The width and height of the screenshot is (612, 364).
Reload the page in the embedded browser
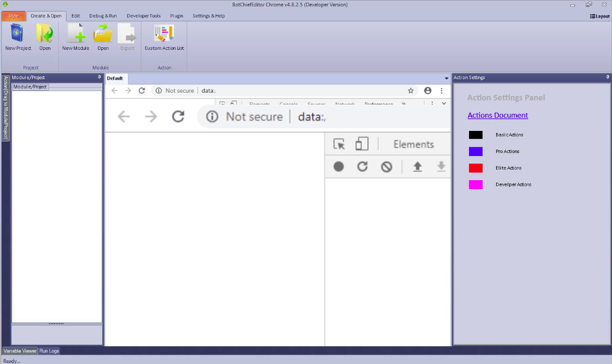141,91
